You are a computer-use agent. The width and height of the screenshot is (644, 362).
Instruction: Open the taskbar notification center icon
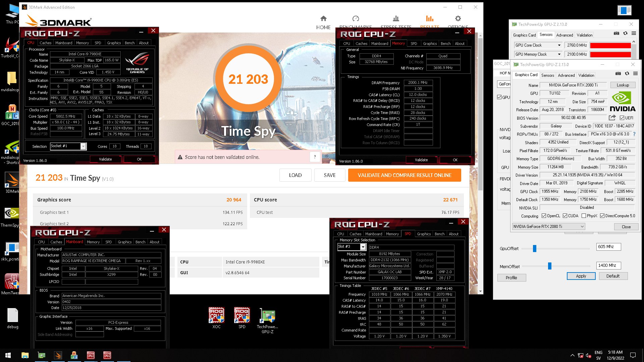point(633,355)
